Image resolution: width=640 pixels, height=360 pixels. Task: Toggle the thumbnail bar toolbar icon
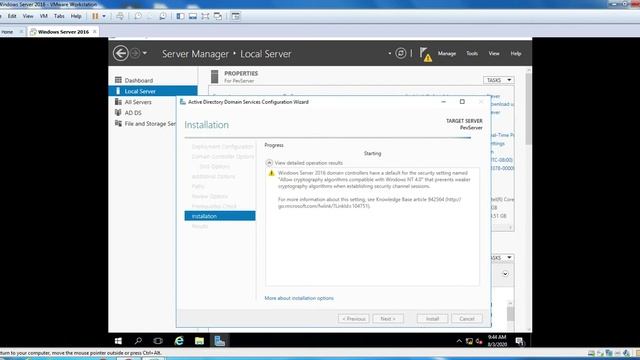coord(193,16)
